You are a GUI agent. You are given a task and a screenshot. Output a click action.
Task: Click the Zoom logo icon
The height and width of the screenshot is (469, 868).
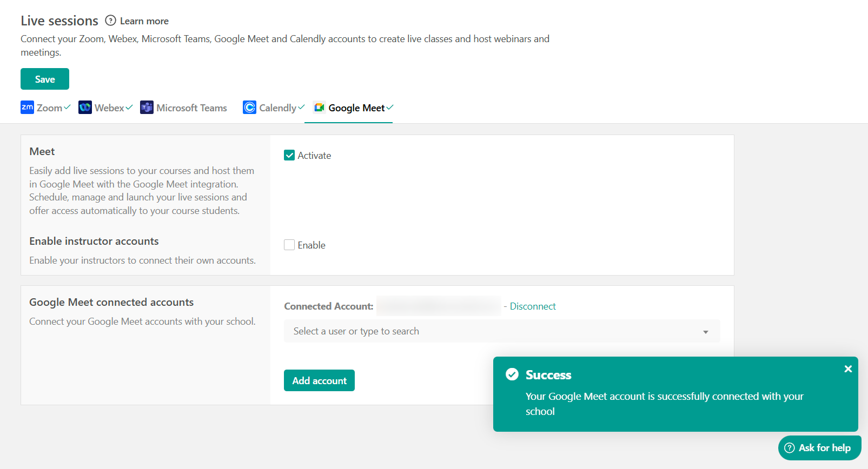[27, 107]
